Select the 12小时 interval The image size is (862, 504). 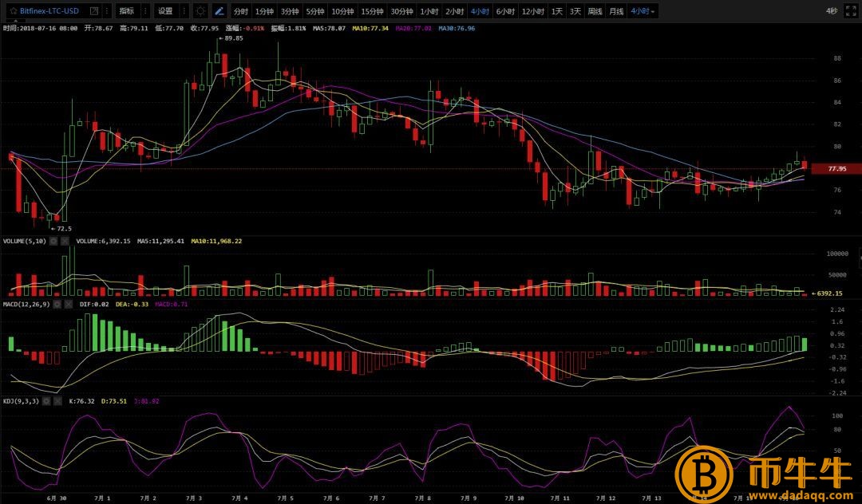click(x=532, y=11)
